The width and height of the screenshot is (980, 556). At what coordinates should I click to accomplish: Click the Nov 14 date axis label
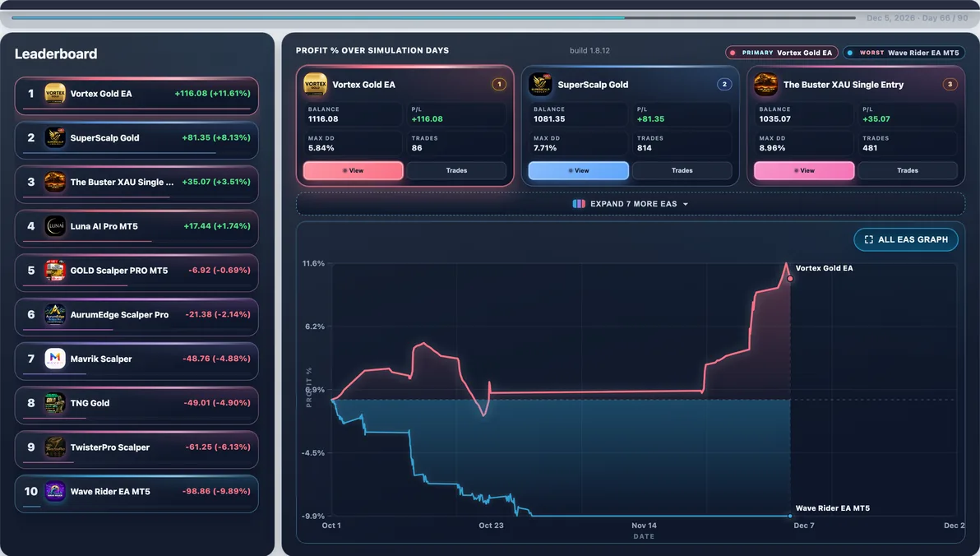pyautogui.click(x=644, y=526)
